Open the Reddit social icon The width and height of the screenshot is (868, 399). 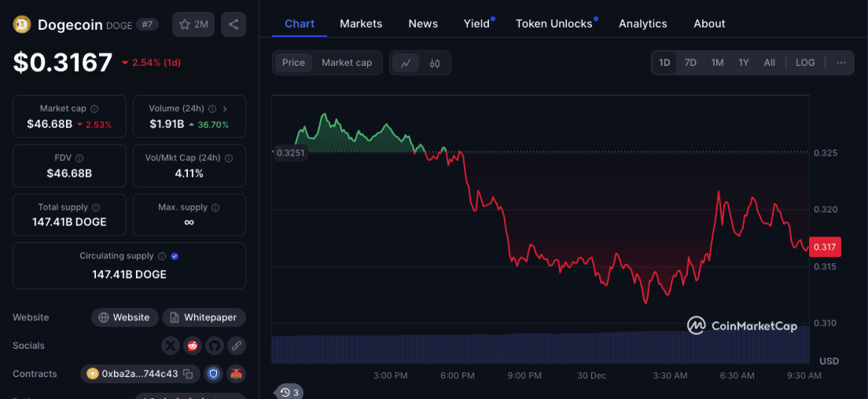[193, 346]
